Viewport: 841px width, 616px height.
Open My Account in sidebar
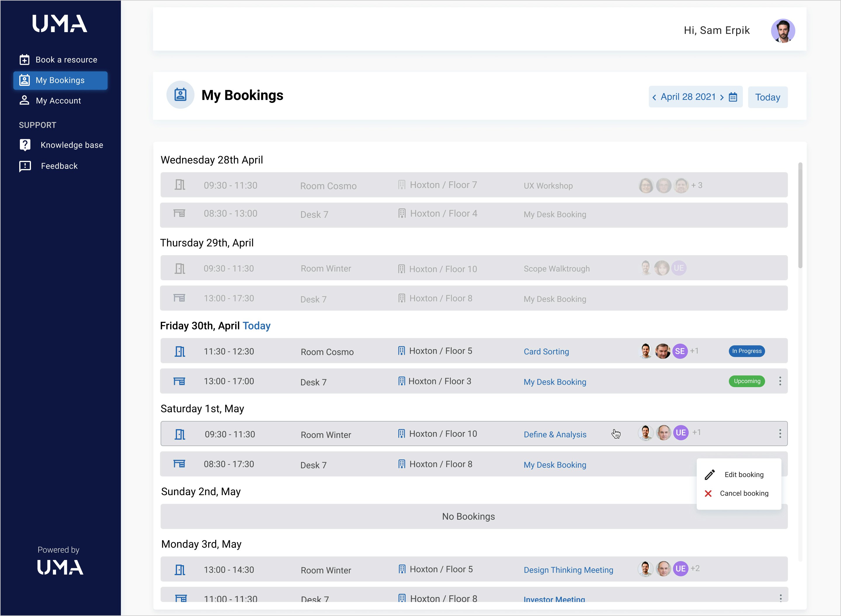pyautogui.click(x=58, y=101)
